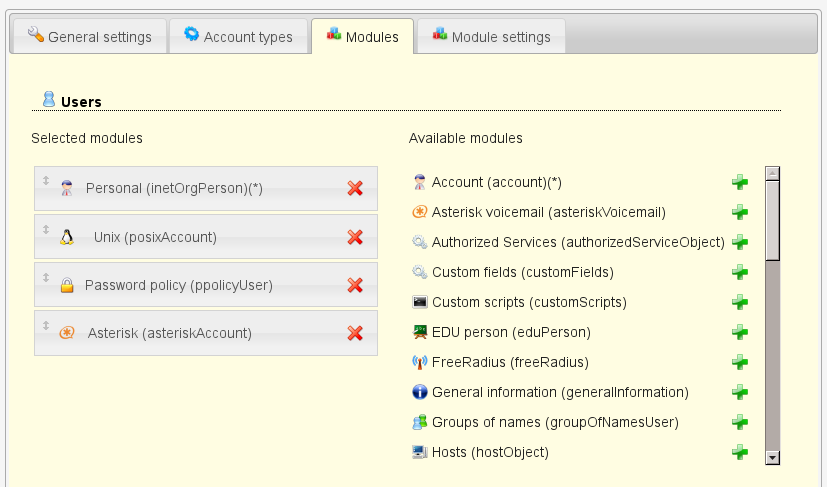
Task: Switch to the Account types tab
Action: tap(238, 37)
